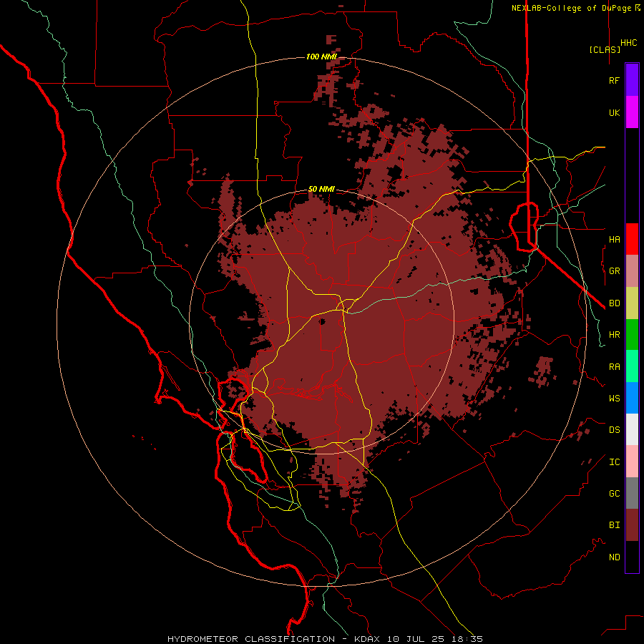Click the black ND legend swatch

tap(632, 557)
